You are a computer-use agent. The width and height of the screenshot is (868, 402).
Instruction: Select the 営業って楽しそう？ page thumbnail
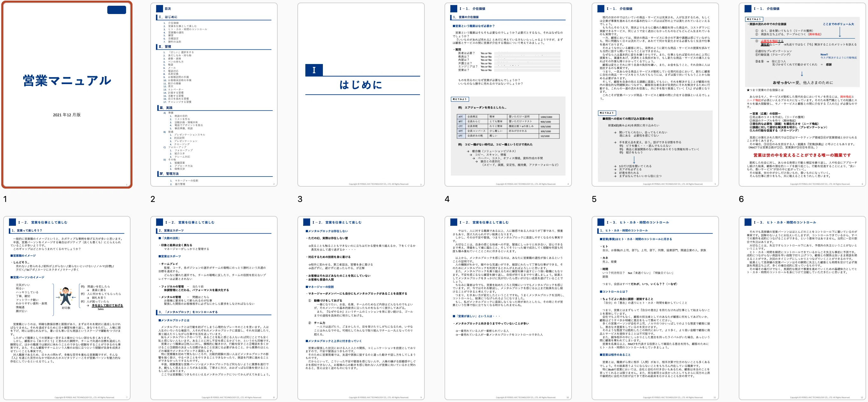pos(67,308)
